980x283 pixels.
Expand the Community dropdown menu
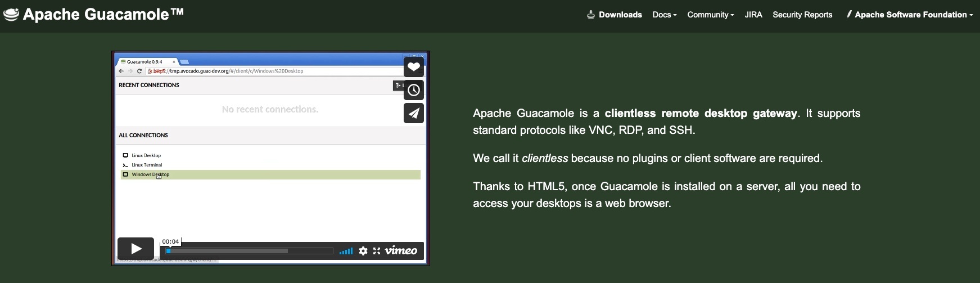point(710,15)
